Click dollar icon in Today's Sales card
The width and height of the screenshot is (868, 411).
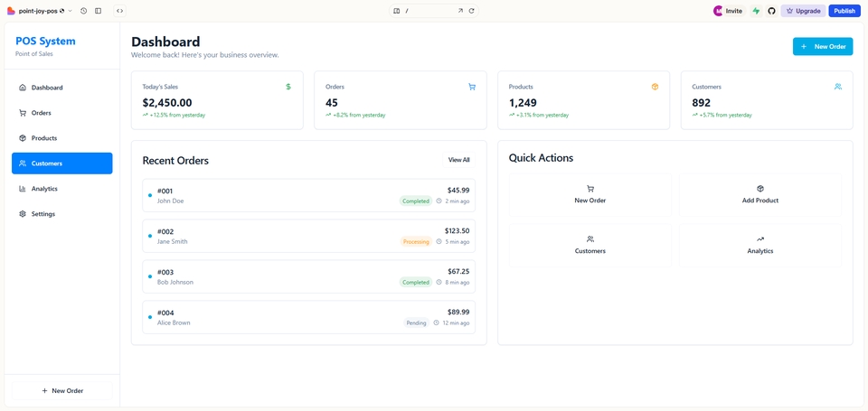(x=288, y=87)
